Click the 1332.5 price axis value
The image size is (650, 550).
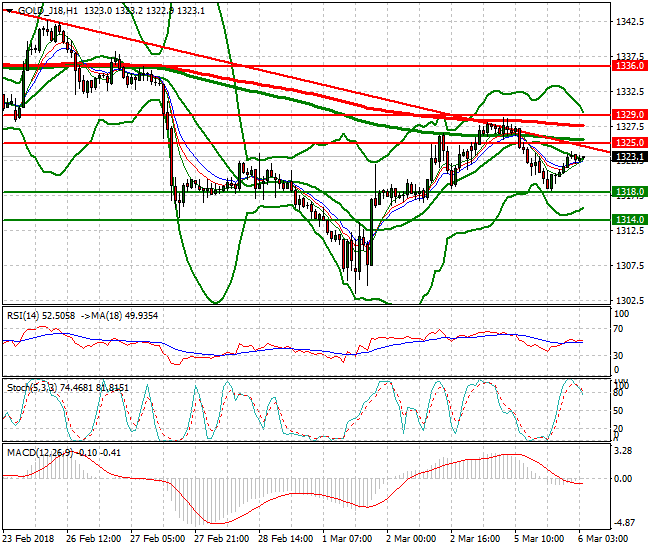(630, 92)
